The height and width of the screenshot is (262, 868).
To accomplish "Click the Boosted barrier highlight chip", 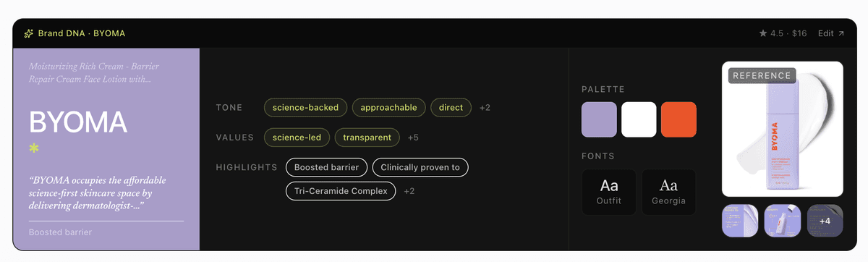I will point(327,167).
